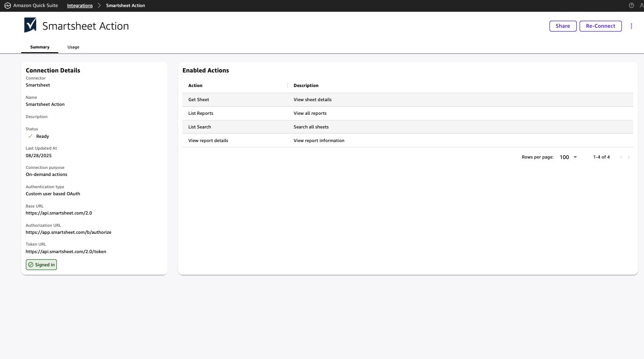
Task: Navigate to Integrations breadcrumb link
Action: click(80, 6)
